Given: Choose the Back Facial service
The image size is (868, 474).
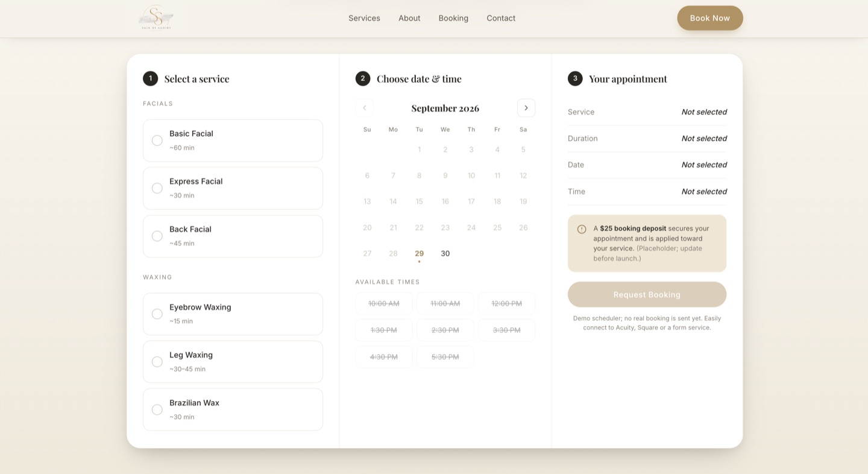Looking at the screenshot, I should [x=233, y=236].
